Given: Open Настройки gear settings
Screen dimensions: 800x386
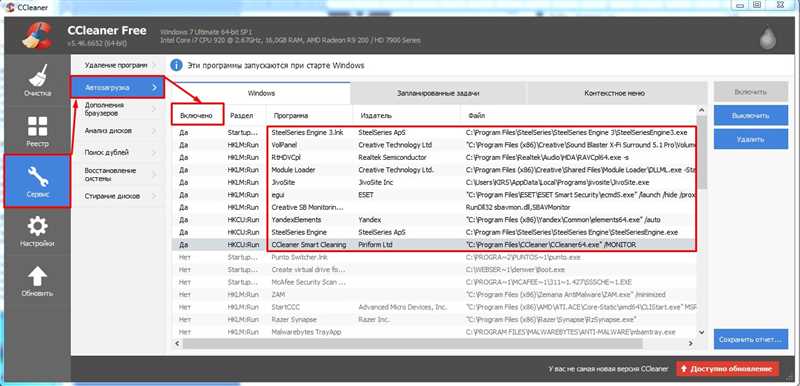Looking at the screenshot, I should pos(37,231).
